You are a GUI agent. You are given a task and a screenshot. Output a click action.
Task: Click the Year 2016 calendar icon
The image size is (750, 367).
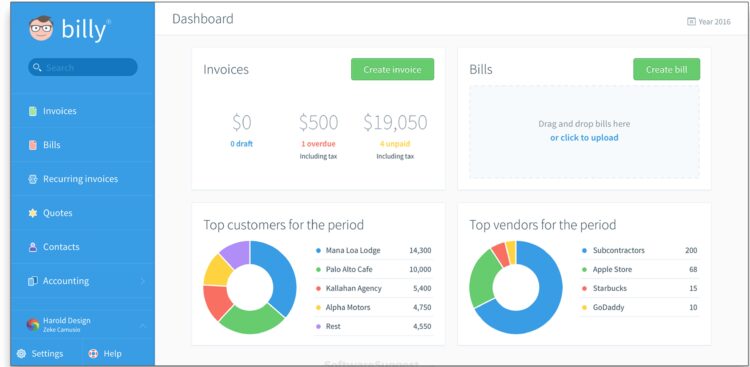pos(691,22)
